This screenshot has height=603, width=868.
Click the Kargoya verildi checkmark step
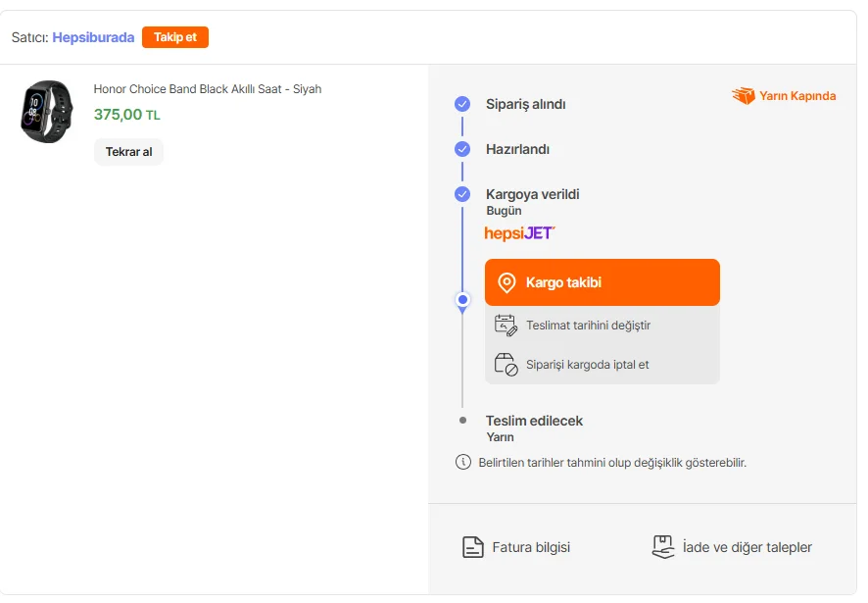pos(462,194)
